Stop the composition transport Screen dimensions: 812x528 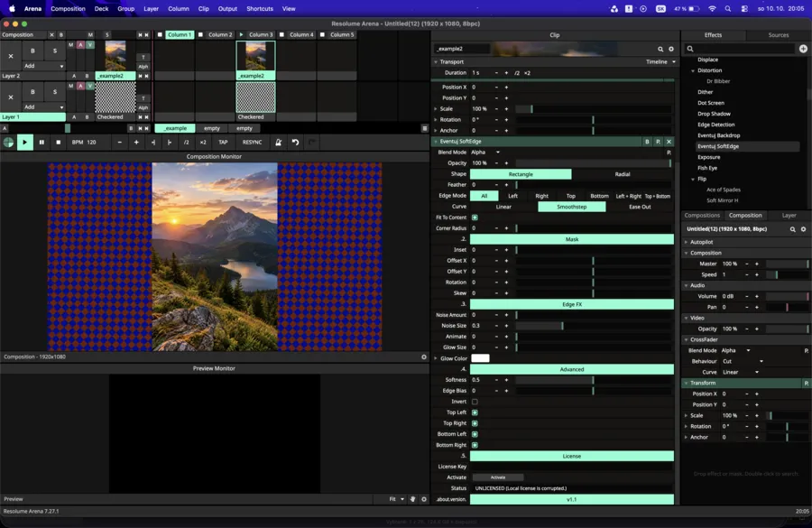(58, 143)
